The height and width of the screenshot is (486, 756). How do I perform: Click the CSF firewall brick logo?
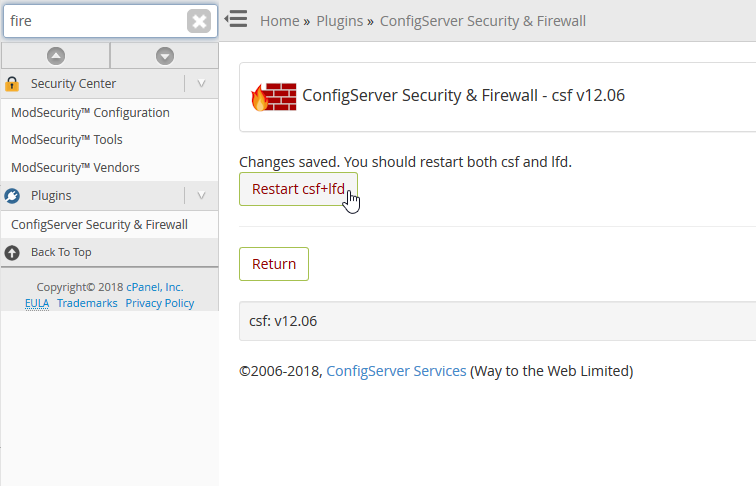coord(274,96)
